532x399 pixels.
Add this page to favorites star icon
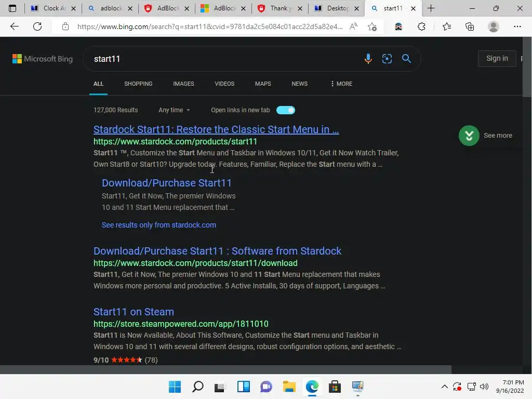tap(372, 26)
